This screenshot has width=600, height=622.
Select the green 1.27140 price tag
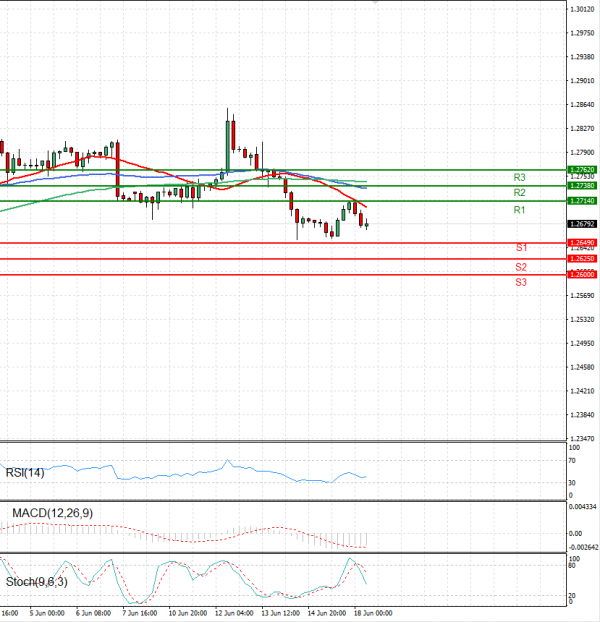point(580,201)
